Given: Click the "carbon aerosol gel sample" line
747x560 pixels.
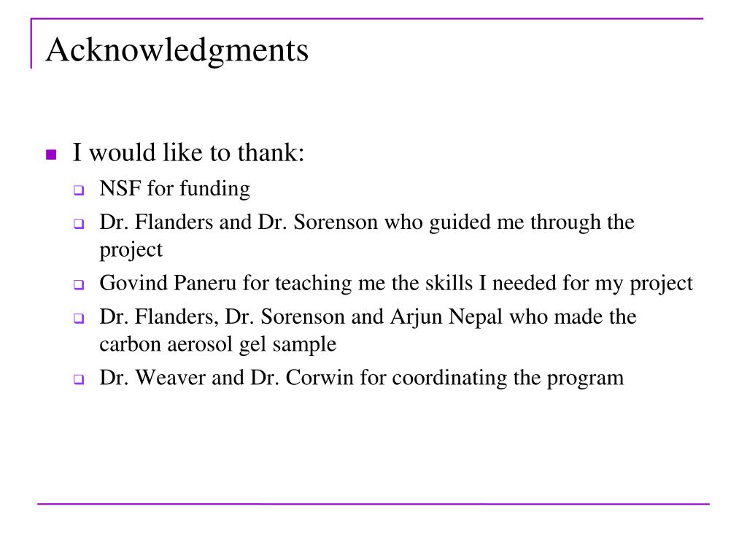Looking at the screenshot, I should pyautogui.click(x=217, y=344).
